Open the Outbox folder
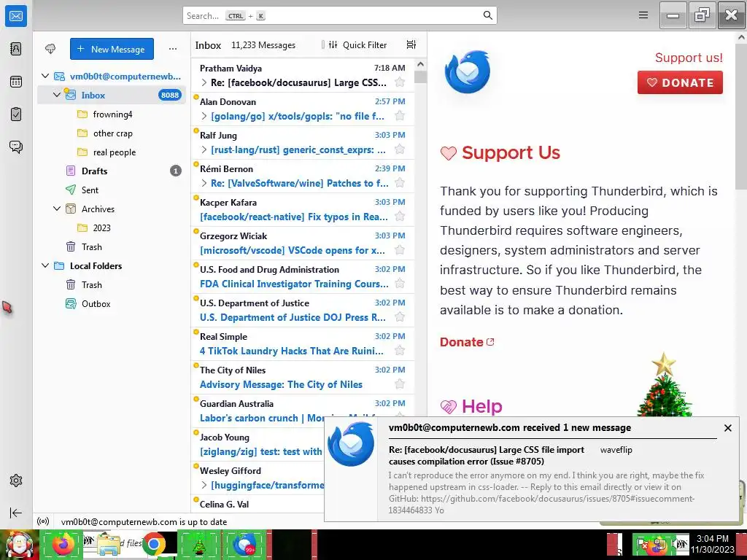The width and height of the screenshot is (747, 560). [112, 304]
